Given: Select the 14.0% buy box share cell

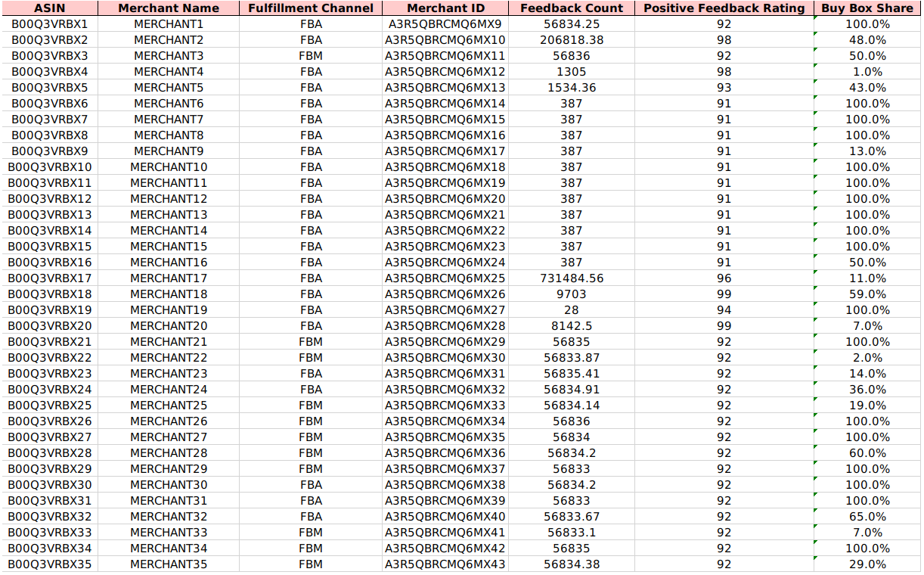Looking at the screenshot, I should point(867,374).
